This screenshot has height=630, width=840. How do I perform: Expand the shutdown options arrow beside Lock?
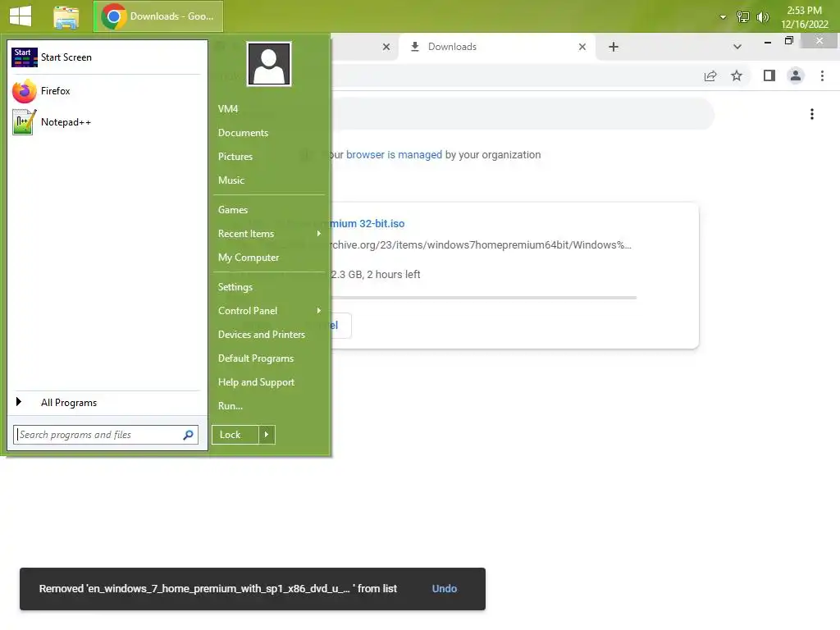coord(267,435)
